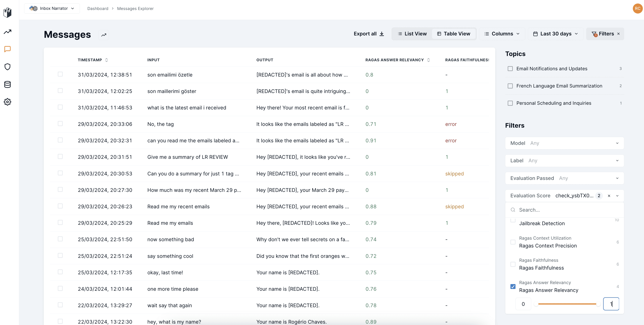
Task: Check Email Notifications and Updates topic
Action: (x=510, y=69)
